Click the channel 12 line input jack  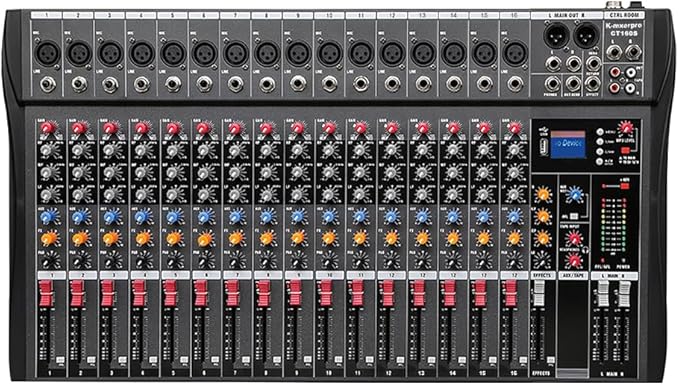(392, 84)
